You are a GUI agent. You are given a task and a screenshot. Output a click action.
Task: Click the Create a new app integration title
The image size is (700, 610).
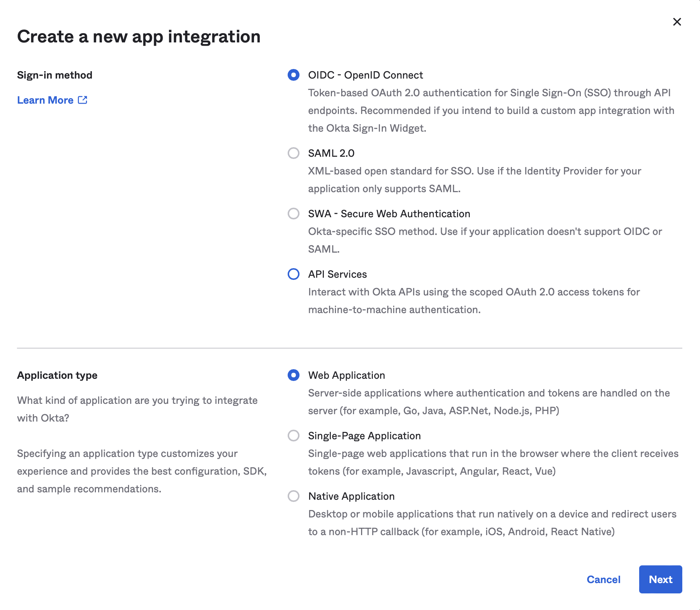click(x=139, y=37)
